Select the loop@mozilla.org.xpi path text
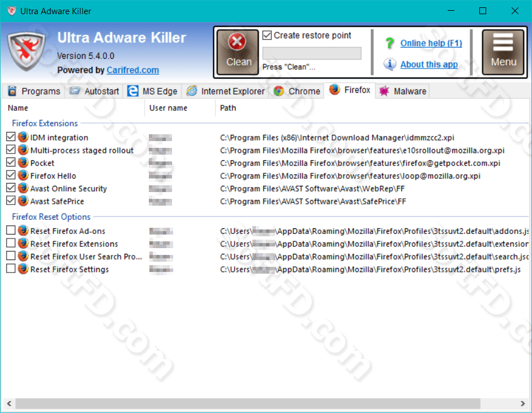Viewport: 532px width, 413px height. 350,176
